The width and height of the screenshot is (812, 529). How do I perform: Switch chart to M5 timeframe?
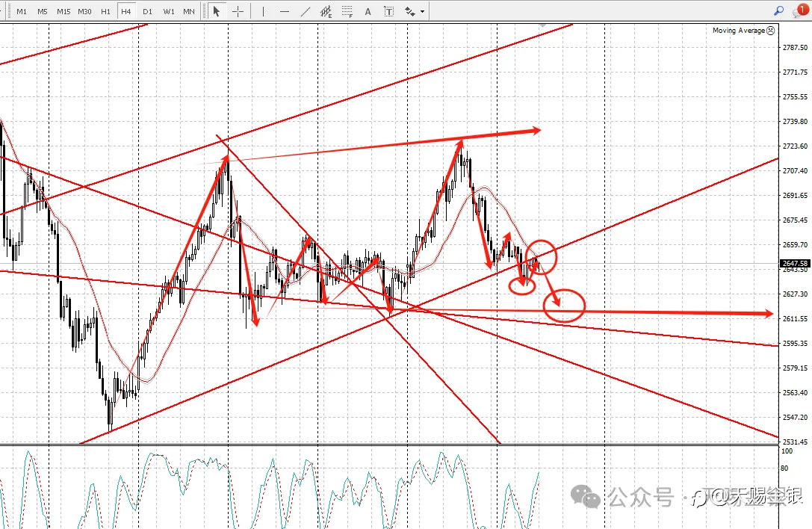(x=43, y=11)
